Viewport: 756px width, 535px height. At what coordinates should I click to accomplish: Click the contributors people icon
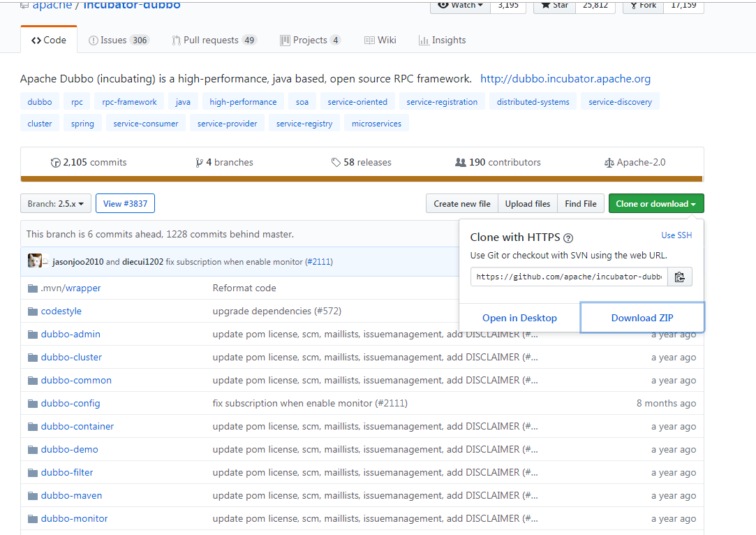[x=461, y=163]
